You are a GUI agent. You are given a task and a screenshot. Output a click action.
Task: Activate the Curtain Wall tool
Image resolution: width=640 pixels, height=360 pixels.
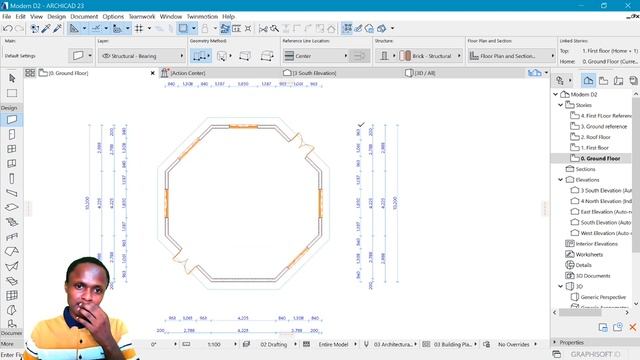point(12,295)
